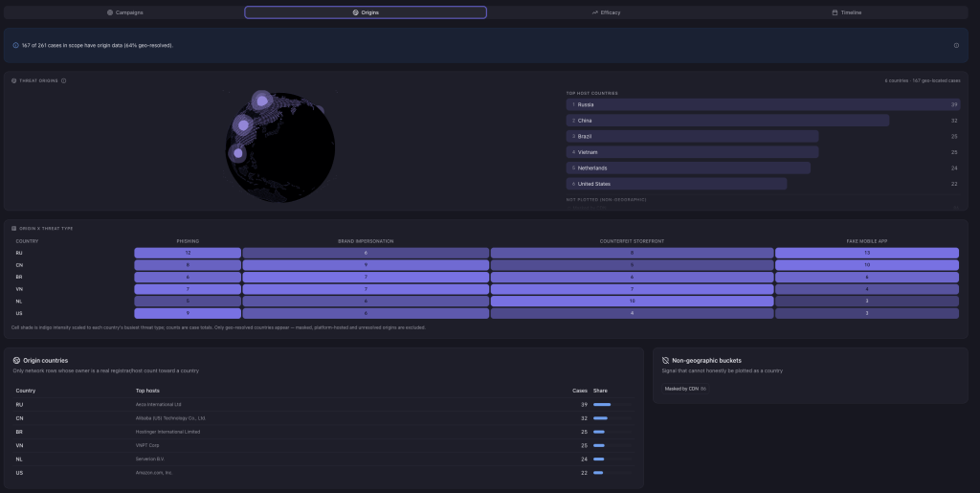Click info icon next to Threat Origins
The height and width of the screenshot is (493, 980).
[64, 80]
